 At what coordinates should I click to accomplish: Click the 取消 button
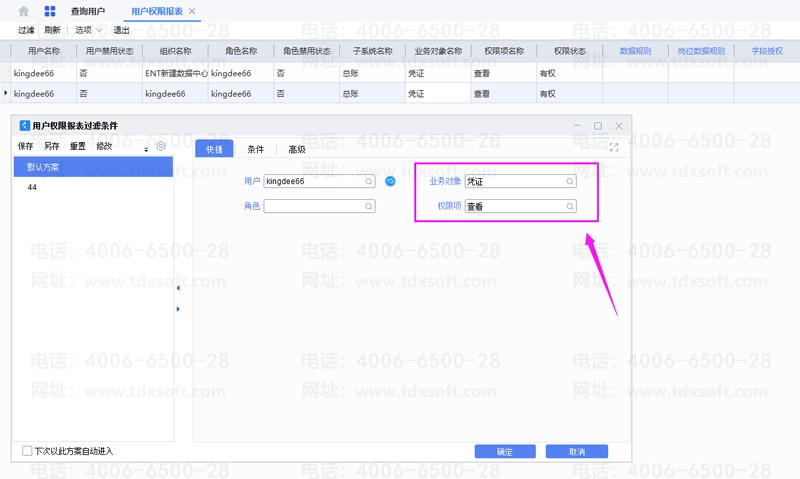pos(577,452)
